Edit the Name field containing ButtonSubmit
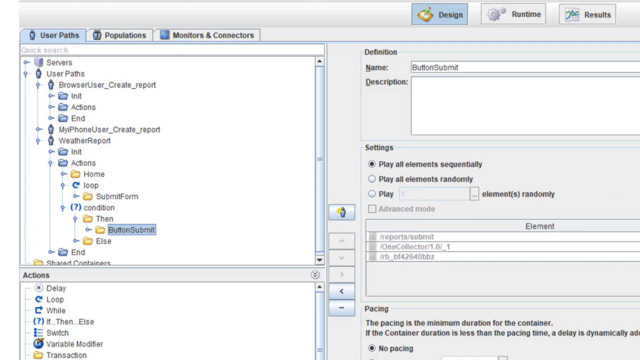This screenshot has height=360, width=640. (x=525, y=67)
